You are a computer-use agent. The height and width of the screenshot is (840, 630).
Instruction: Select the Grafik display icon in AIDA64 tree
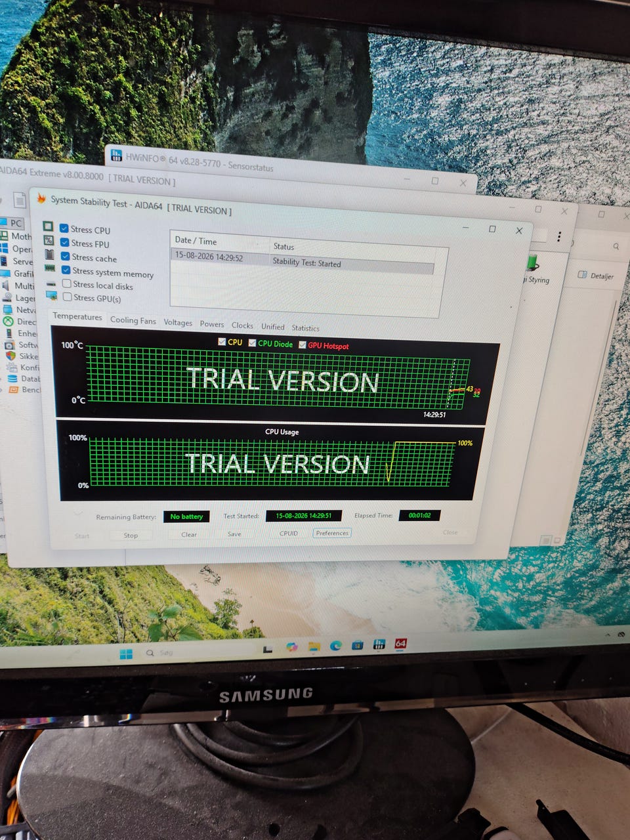(6, 273)
